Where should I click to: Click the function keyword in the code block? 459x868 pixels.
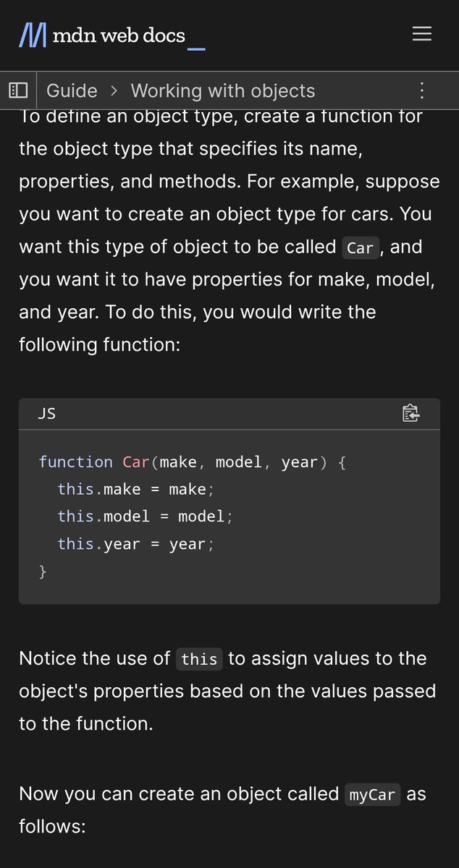[x=75, y=462]
